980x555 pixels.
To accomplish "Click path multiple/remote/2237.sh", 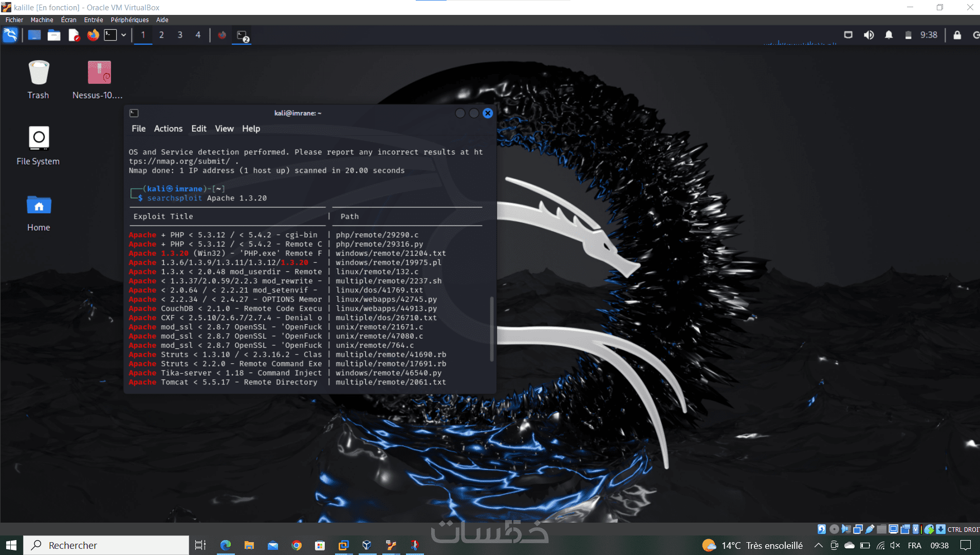I will (x=389, y=281).
